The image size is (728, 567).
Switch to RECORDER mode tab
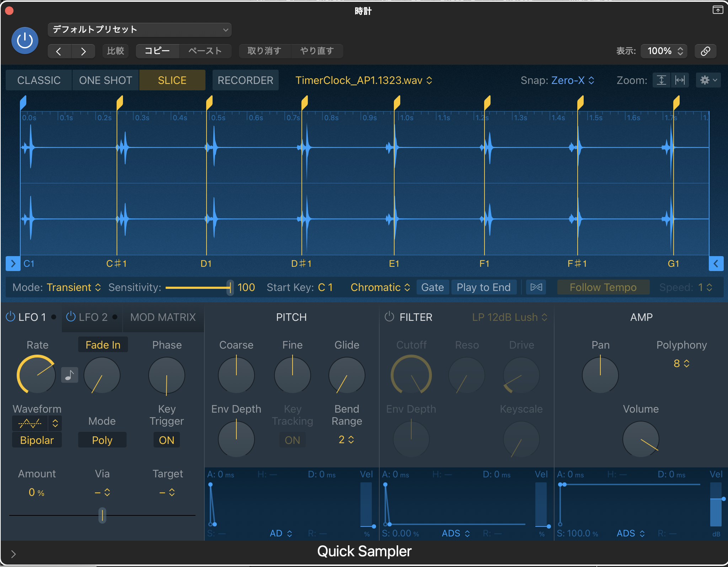click(x=245, y=80)
